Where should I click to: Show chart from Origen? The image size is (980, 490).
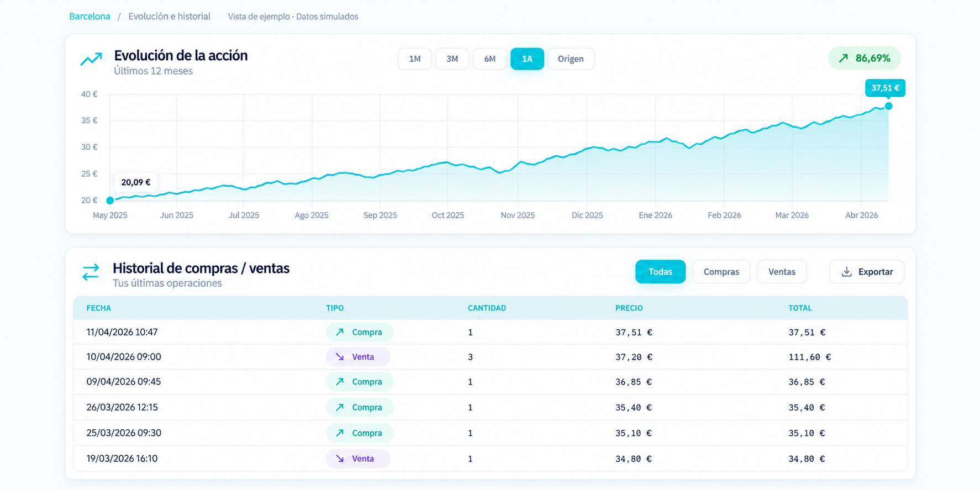(571, 59)
